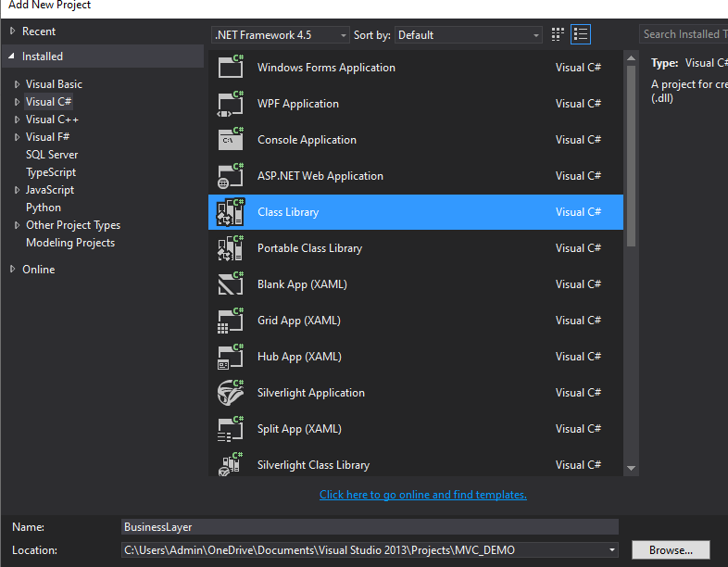The height and width of the screenshot is (567, 728).
Task: Click the Browse... button
Action: (671, 550)
